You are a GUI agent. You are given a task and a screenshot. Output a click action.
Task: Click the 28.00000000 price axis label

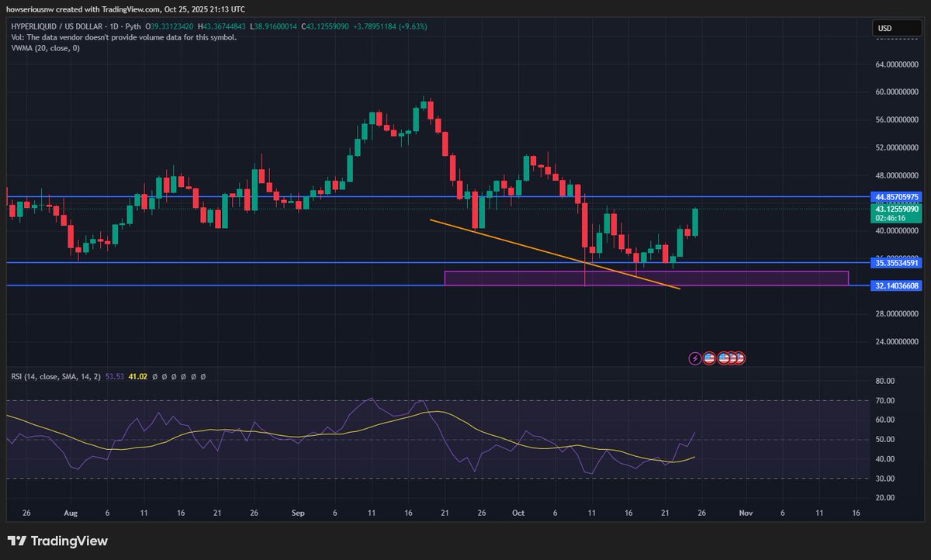pos(898,314)
